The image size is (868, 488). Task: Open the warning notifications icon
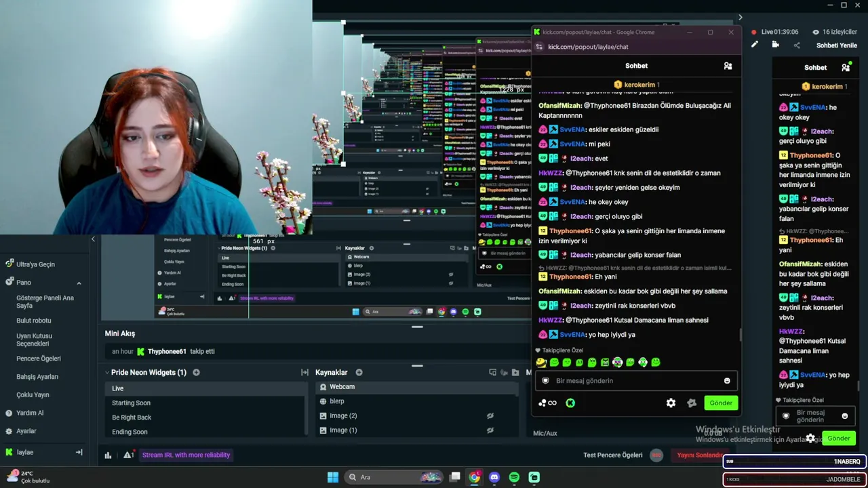tap(128, 455)
